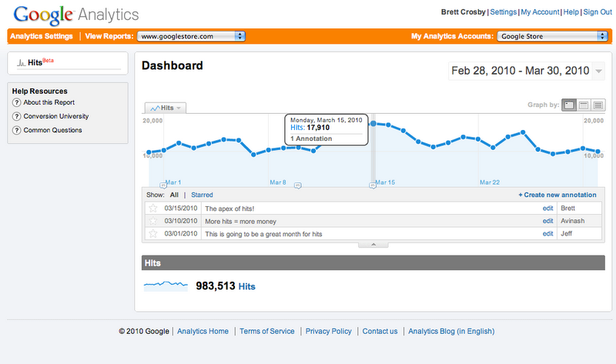616x364 pixels.
Task: Click the annotation marker under Mar 1
Action: coord(162,185)
